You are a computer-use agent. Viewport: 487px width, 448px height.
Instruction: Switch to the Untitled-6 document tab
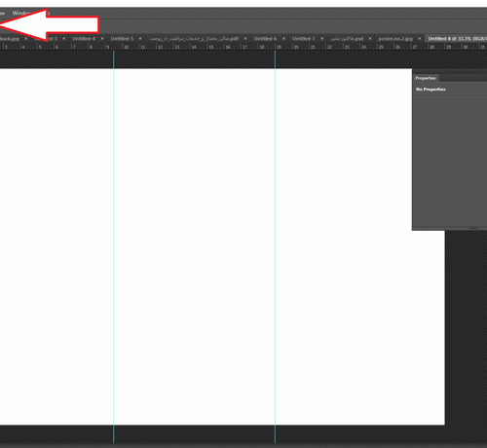[x=265, y=38]
